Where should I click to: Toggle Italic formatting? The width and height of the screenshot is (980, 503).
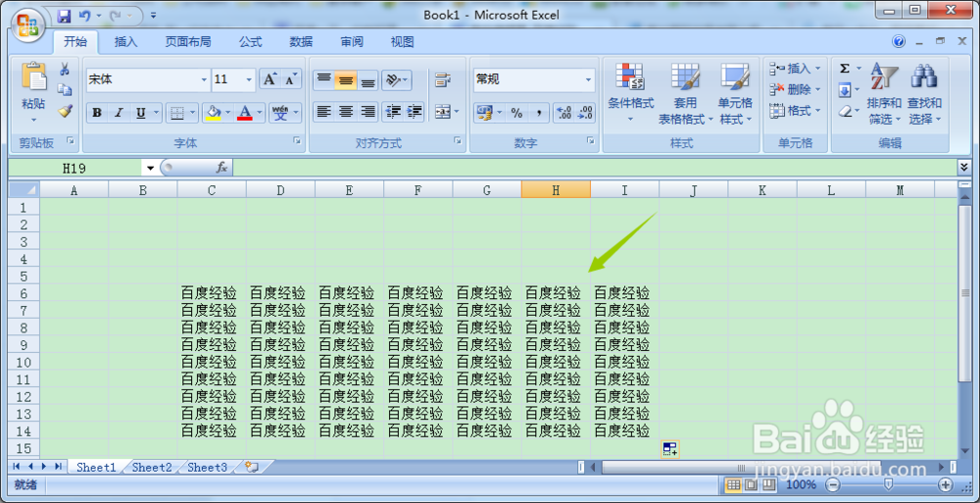(x=119, y=113)
